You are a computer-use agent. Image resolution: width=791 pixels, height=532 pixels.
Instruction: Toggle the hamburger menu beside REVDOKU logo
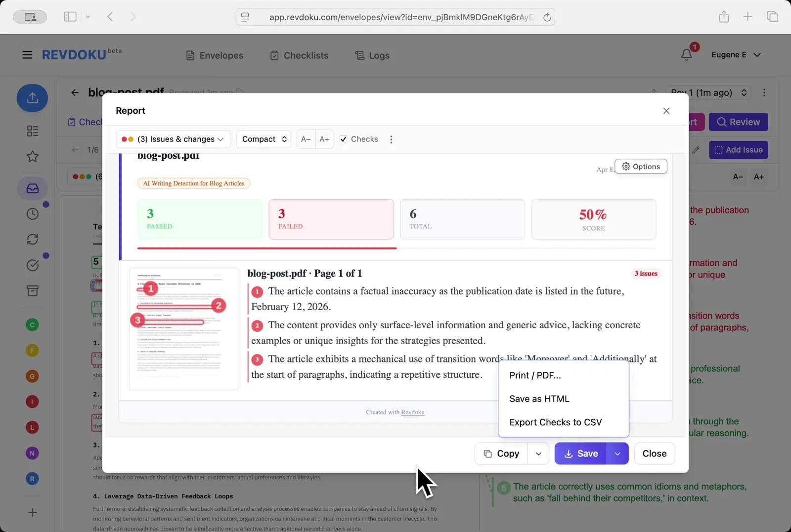tap(27, 54)
